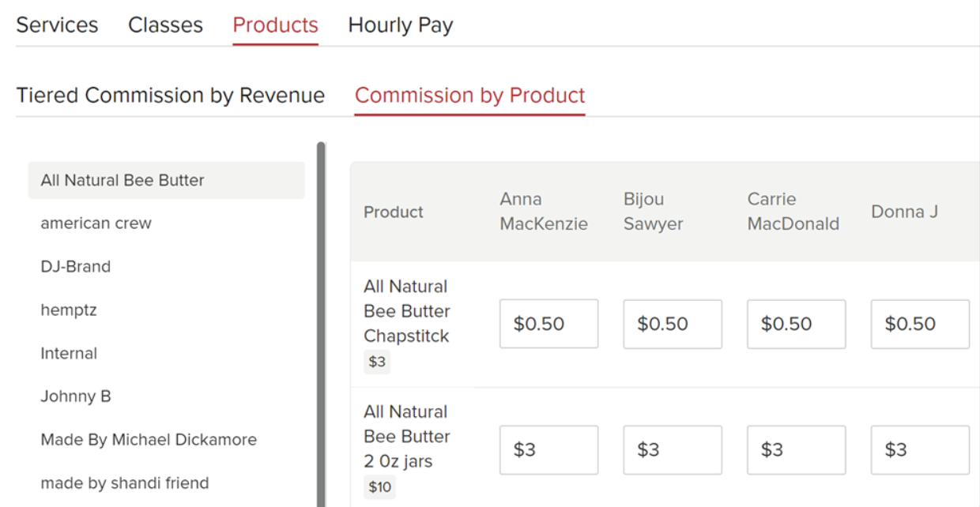This screenshot has width=980, height=507.
Task: Edit Bijou Sawyer's Chapstitck commission field
Action: click(x=672, y=324)
